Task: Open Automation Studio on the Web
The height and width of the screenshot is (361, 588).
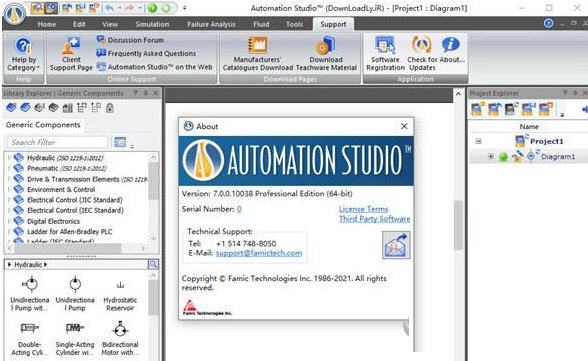Action: coord(154,67)
